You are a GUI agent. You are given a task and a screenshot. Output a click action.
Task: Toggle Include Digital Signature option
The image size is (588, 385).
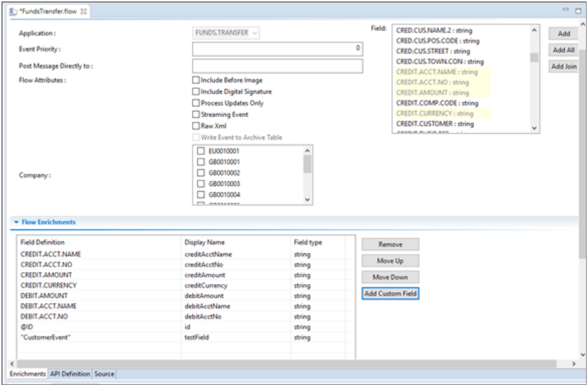pyautogui.click(x=196, y=92)
